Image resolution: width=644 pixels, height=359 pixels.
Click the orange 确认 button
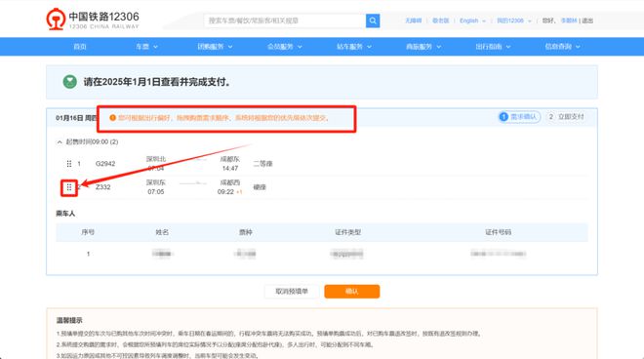352,292
